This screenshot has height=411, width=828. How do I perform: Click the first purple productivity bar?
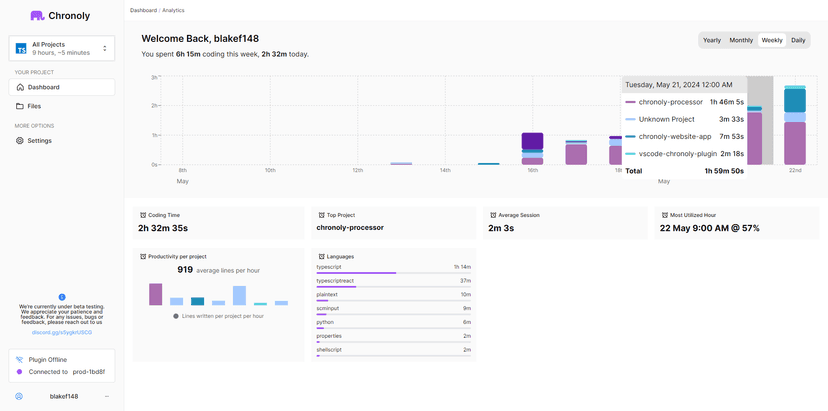155,294
